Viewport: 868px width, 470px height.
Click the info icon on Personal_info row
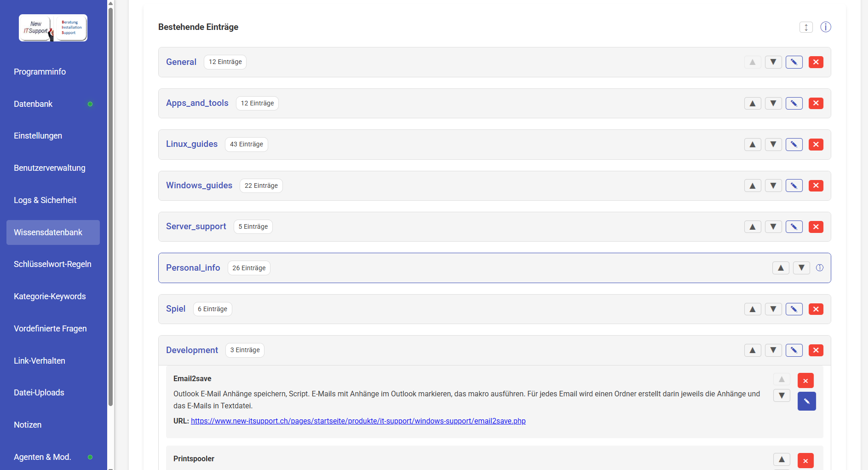click(819, 268)
